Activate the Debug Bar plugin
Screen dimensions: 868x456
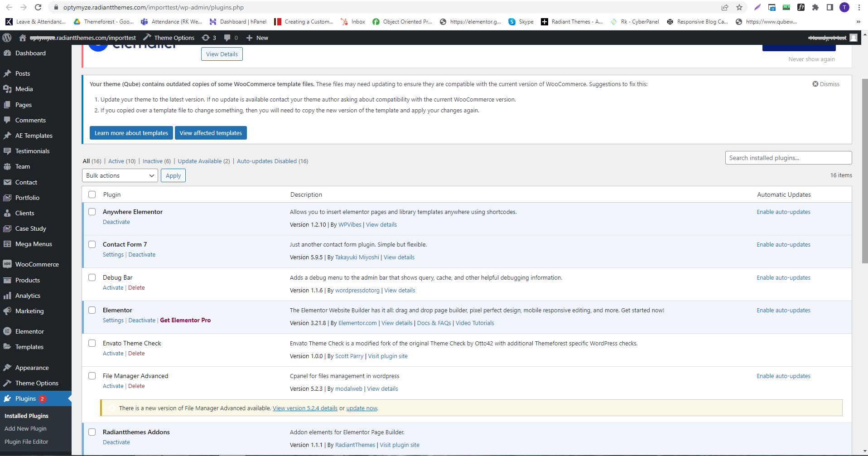(x=113, y=288)
